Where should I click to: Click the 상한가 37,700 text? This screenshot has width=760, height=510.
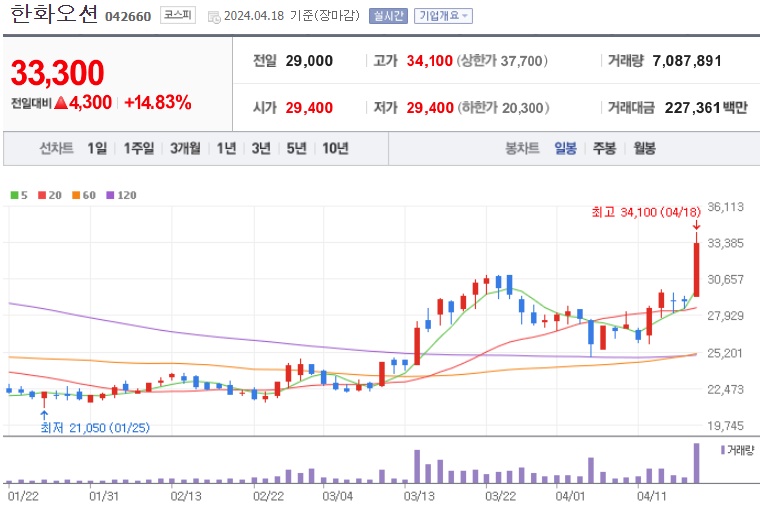[502, 61]
